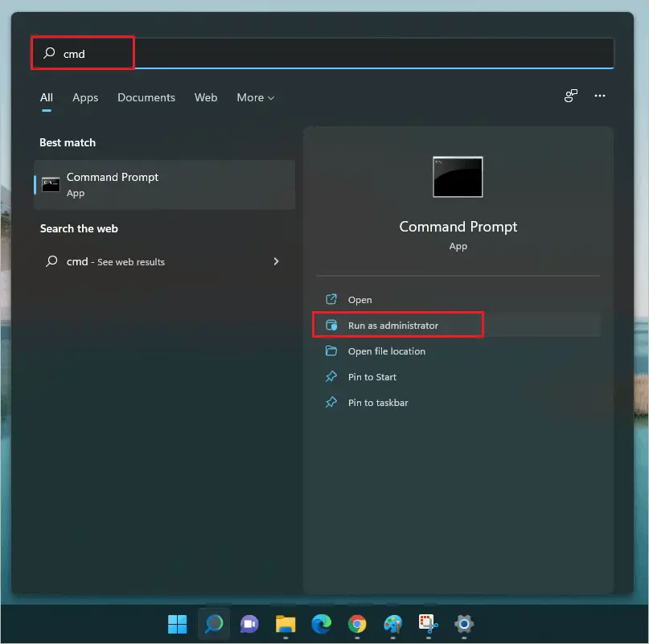Choose Pin to Start
The width and height of the screenshot is (649, 644).
click(x=458, y=376)
